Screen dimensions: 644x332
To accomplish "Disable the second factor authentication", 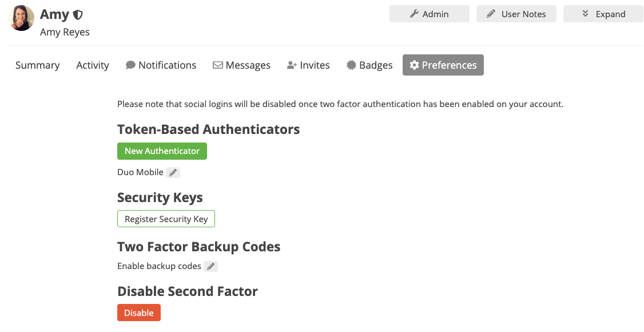I will [x=138, y=313].
